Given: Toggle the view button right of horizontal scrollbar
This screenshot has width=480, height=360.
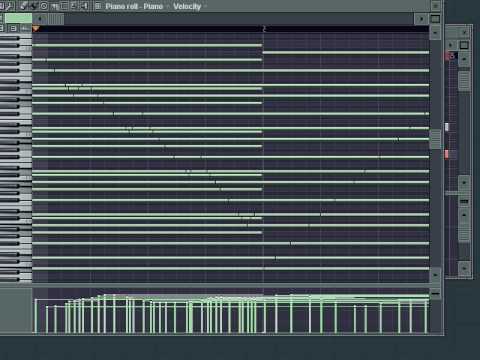Looking at the screenshot, I should (435, 19).
